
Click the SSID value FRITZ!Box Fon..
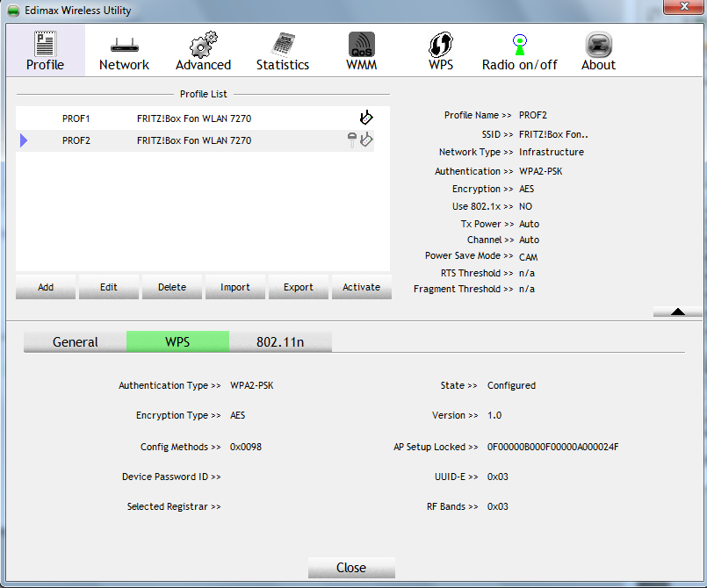[x=553, y=134]
